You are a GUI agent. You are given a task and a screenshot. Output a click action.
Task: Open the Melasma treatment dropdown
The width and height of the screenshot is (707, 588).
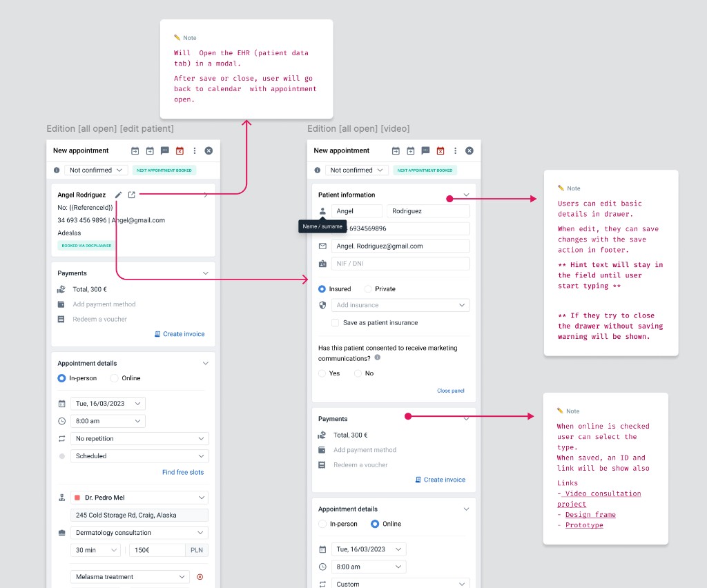(x=130, y=577)
